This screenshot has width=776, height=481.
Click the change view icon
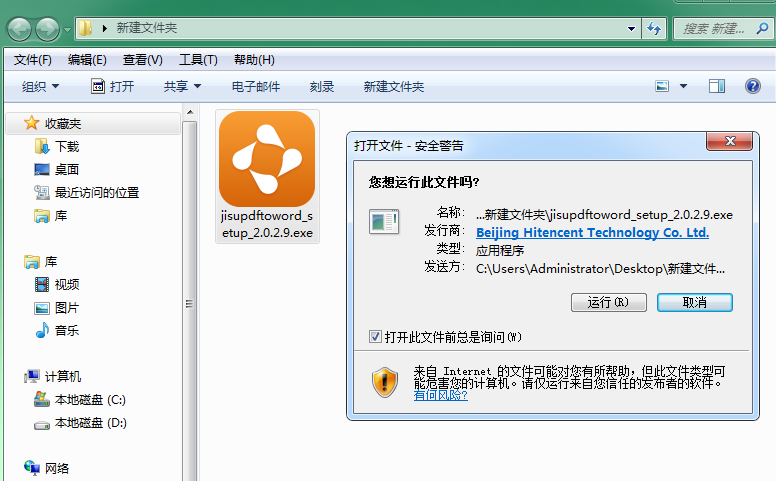662,86
